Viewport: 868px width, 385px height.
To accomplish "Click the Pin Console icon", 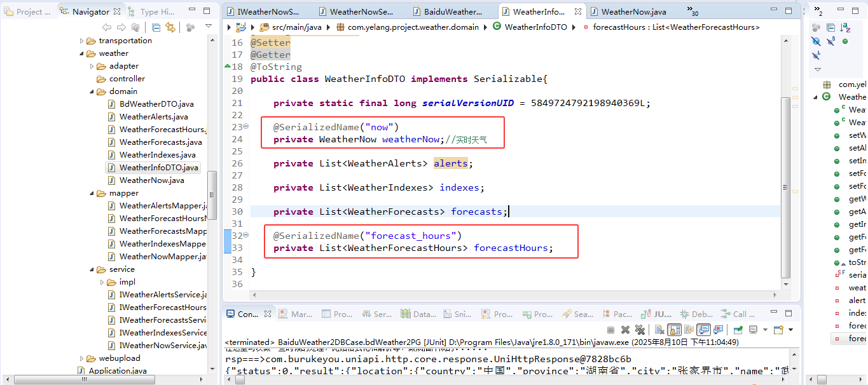I will (738, 330).
